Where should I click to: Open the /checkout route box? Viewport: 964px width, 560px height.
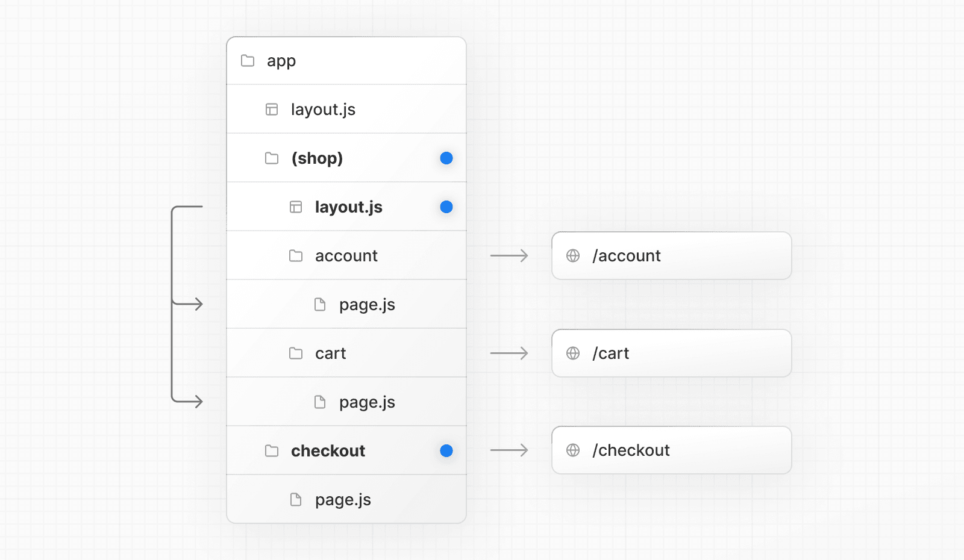(671, 450)
